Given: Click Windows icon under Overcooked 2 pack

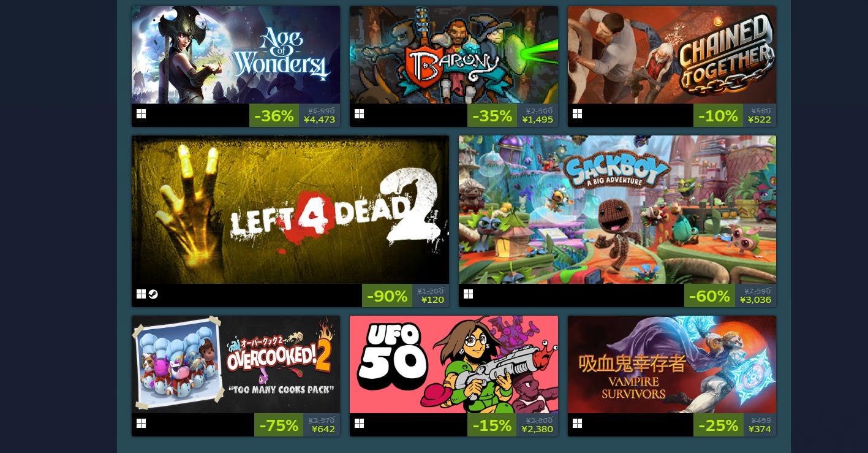Looking at the screenshot, I should pos(141,424).
